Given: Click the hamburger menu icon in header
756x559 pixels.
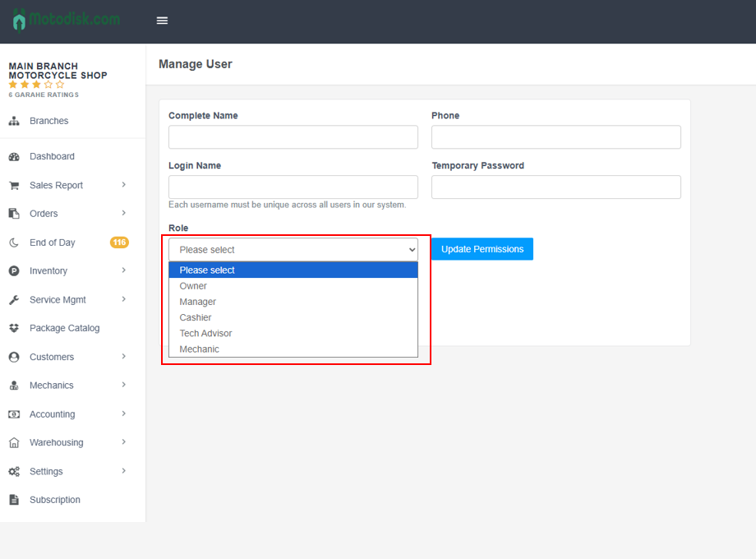Looking at the screenshot, I should coord(162,21).
